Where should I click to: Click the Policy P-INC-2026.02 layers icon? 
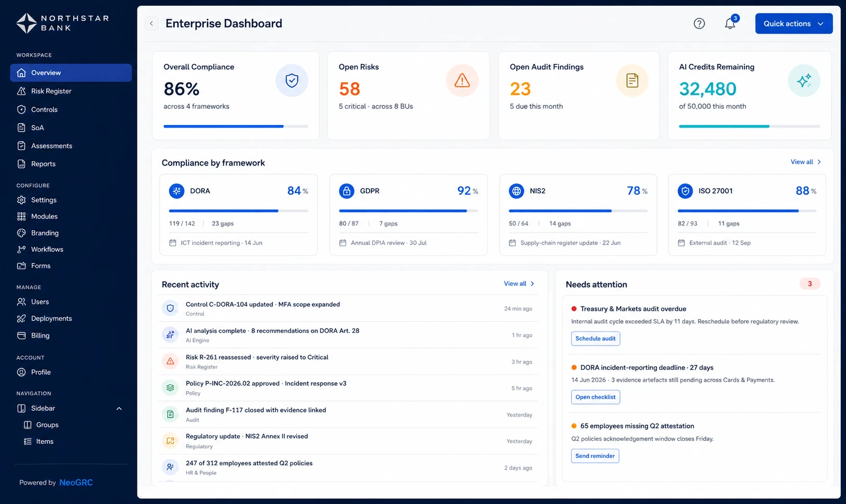170,388
